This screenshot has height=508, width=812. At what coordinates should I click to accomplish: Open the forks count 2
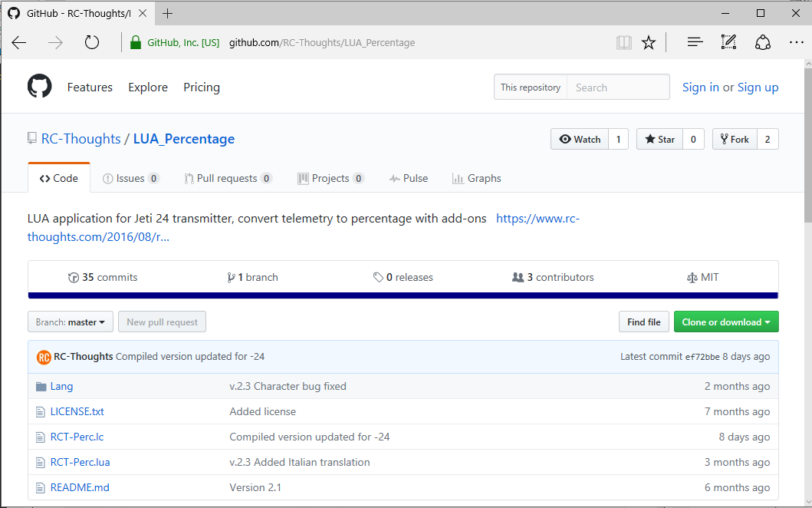coord(768,139)
